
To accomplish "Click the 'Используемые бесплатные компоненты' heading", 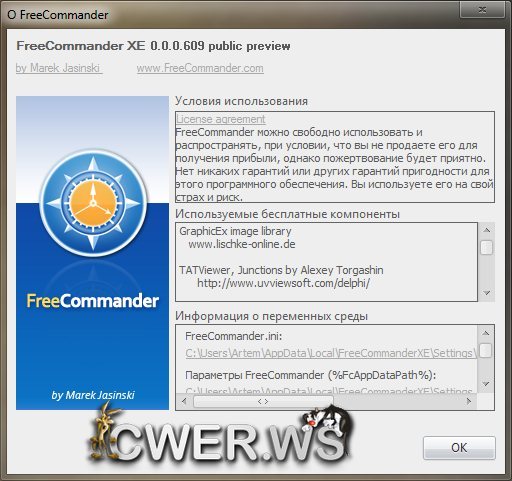I will 287,214.
